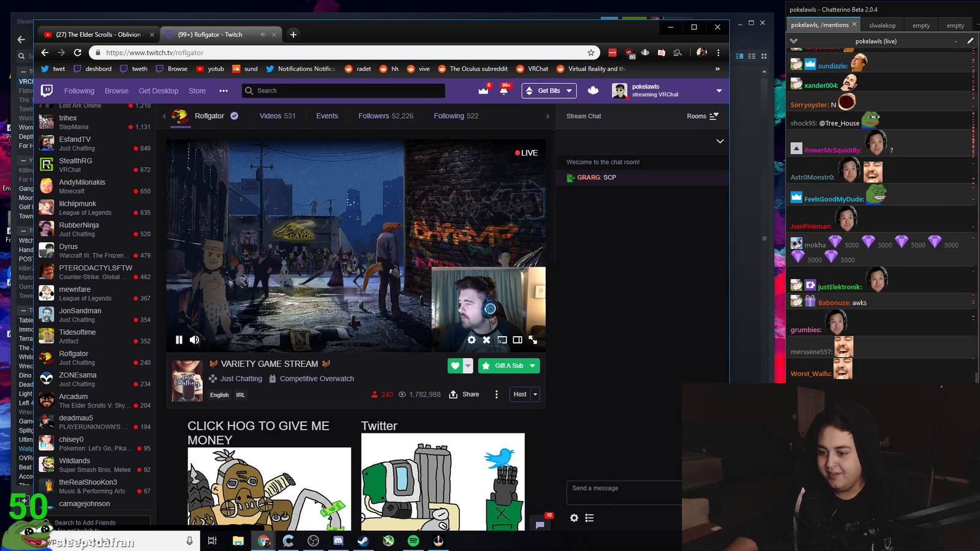This screenshot has width=980, height=551.
Task: Open chat settings gear below message box
Action: click(x=574, y=518)
